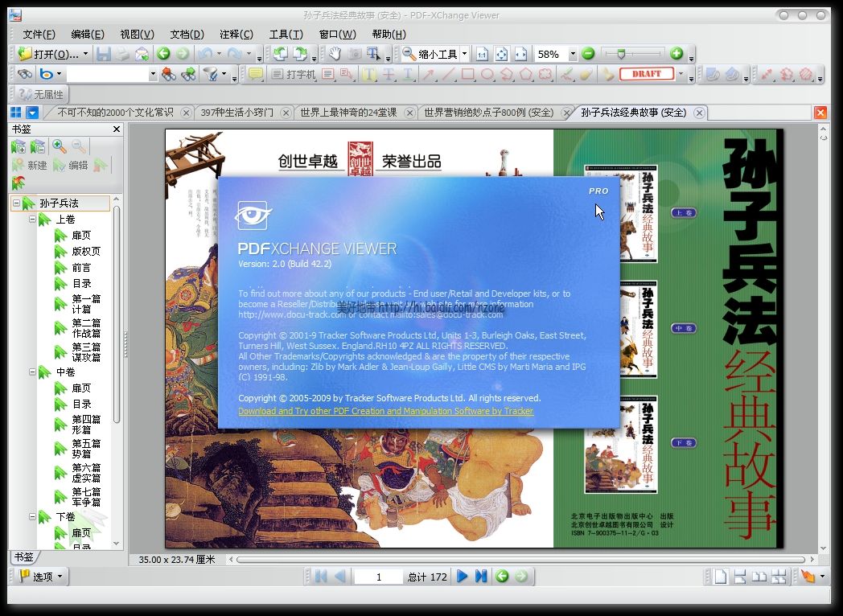
Task: Collapse the 孙子兵法 root bookmark
Action: (x=16, y=203)
